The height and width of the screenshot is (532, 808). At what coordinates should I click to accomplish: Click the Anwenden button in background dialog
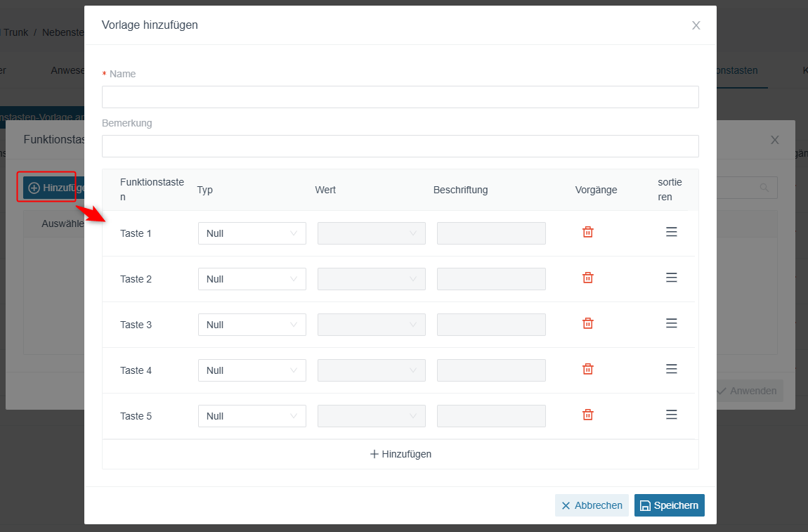(750, 391)
